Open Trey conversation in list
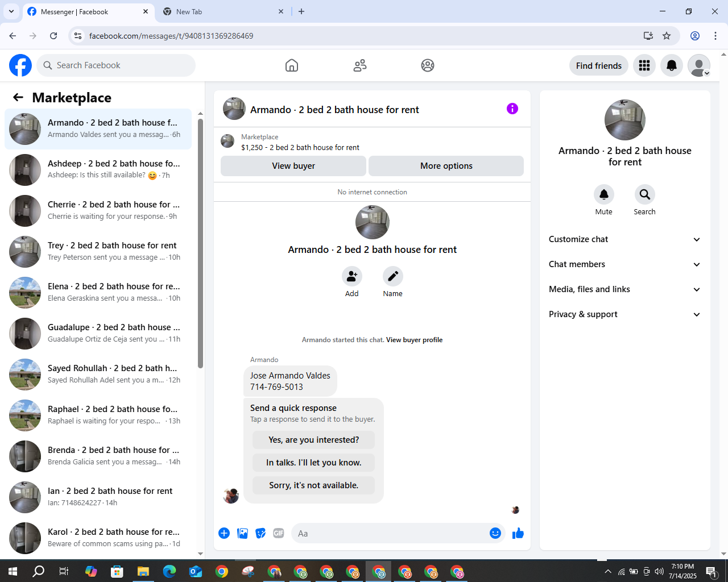Screen dimensions: 728x582 (x=98, y=252)
